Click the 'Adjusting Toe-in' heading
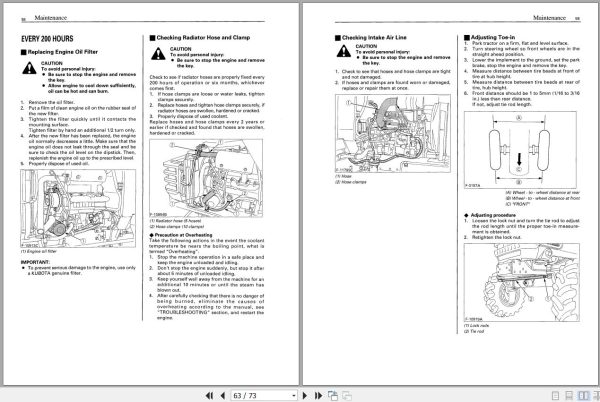Viewport: 600px width, 402px height. [492, 37]
